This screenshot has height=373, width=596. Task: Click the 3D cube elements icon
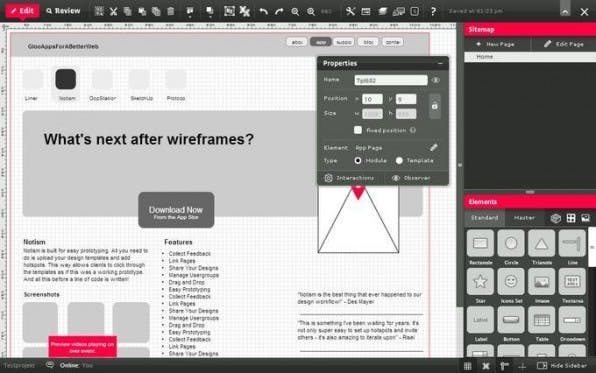(x=556, y=218)
